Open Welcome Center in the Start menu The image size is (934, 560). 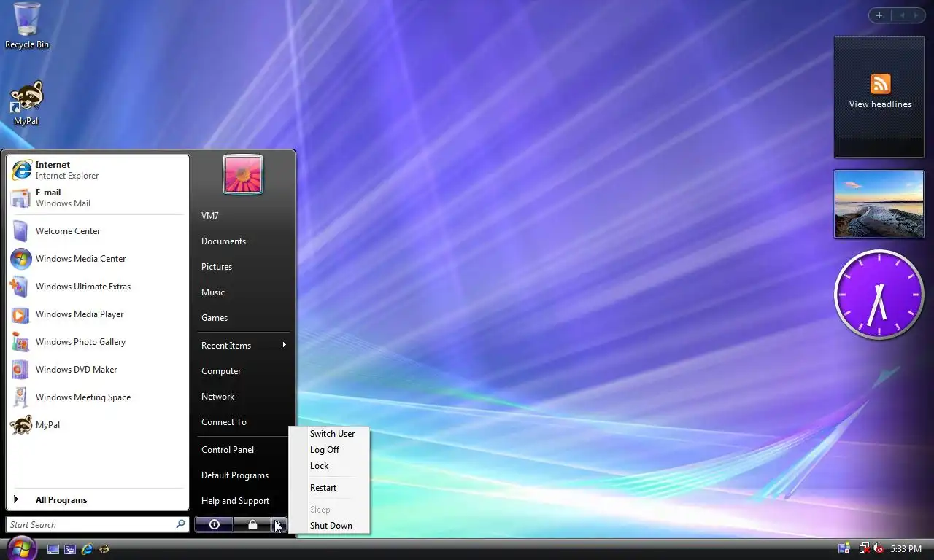click(98, 231)
